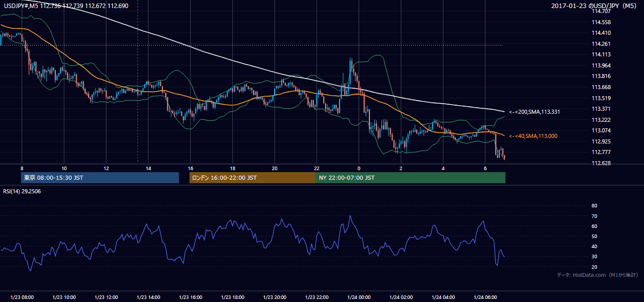Select the ロンドン 16:00-22:00 JST session bar
Screen dimensions: 644x302
(x=252, y=178)
